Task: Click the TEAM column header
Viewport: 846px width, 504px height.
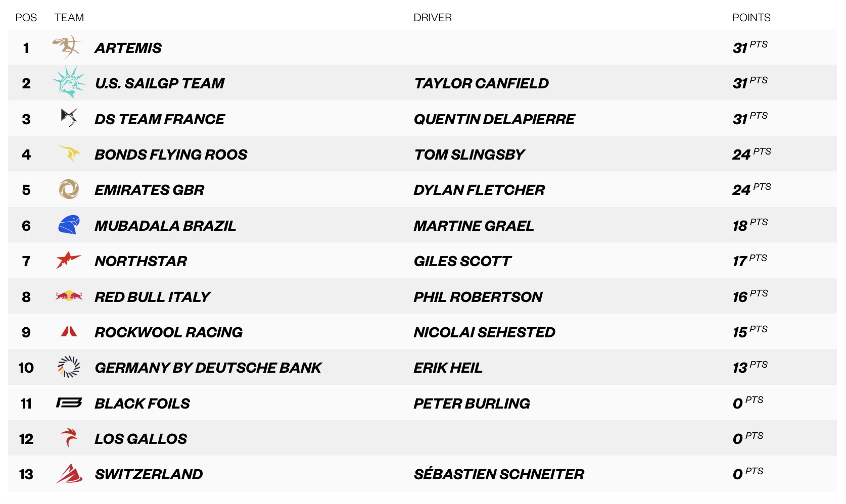Action: coord(69,18)
